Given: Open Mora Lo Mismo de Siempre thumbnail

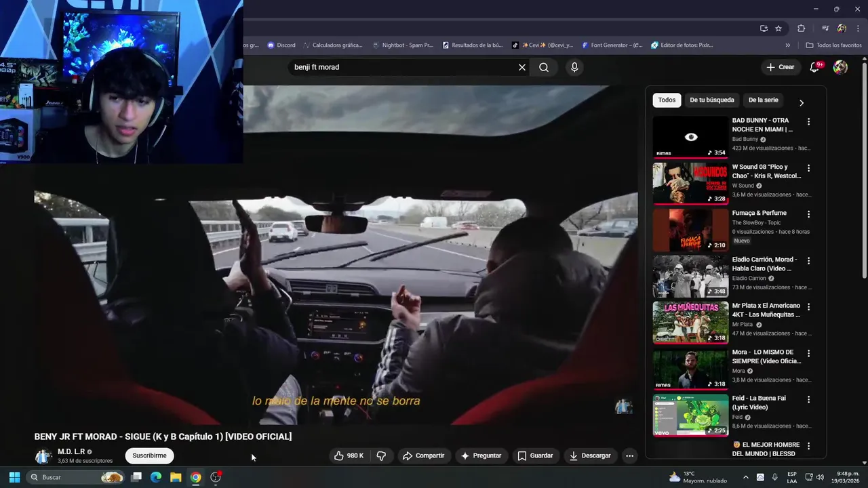Looking at the screenshot, I should click(690, 369).
